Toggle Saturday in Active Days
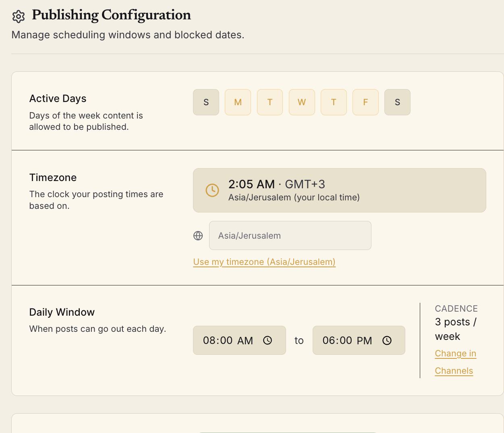 pos(397,102)
